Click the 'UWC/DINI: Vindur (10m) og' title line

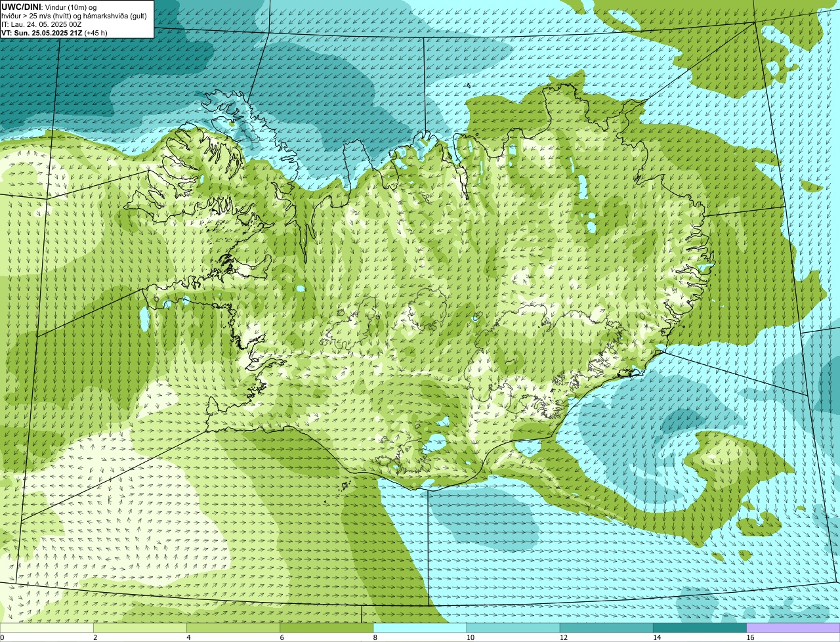(49, 7)
